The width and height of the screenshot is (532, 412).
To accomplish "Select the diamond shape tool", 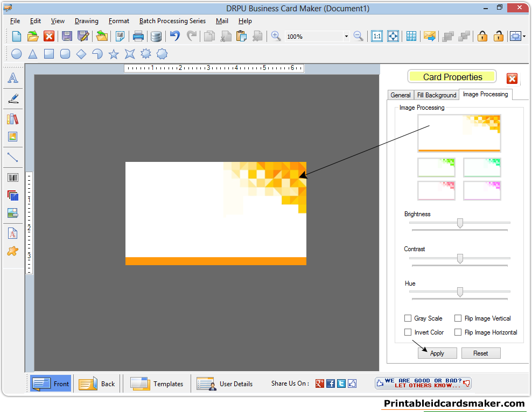I will [x=81, y=54].
